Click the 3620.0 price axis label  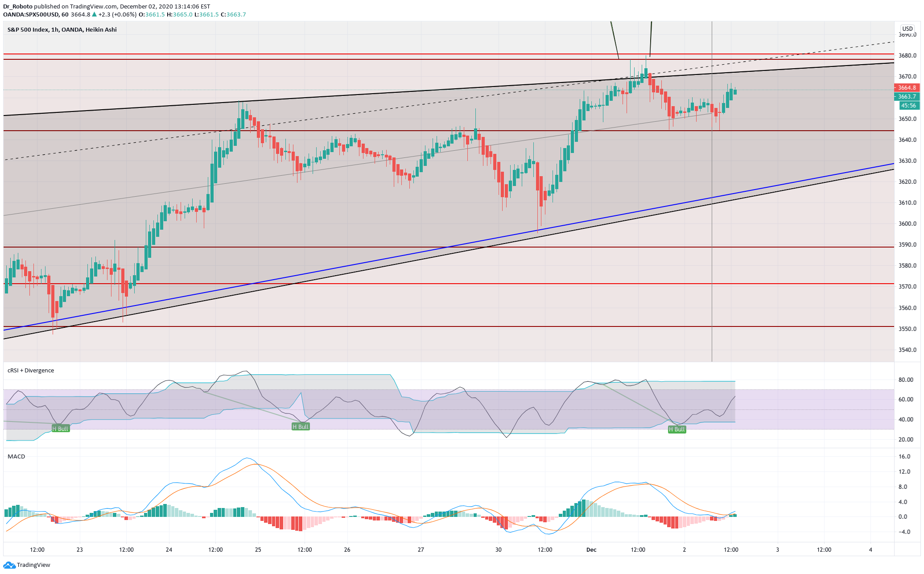tap(907, 182)
